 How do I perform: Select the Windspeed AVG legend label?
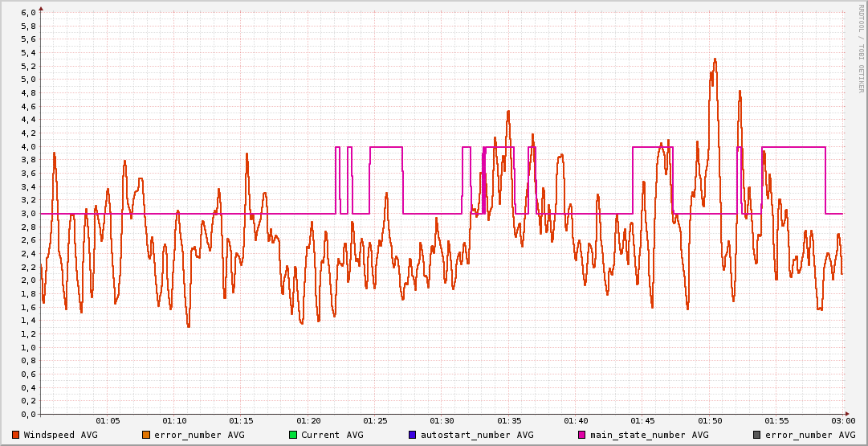(x=60, y=435)
